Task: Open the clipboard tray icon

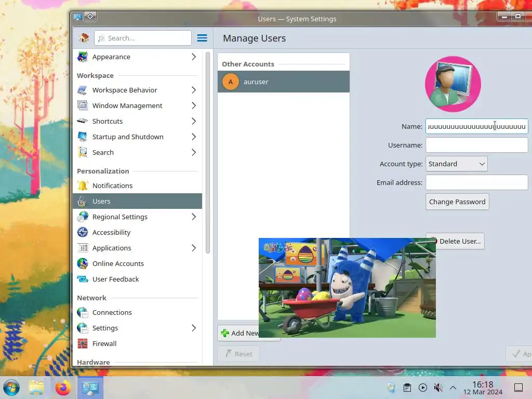Action: [407, 388]
